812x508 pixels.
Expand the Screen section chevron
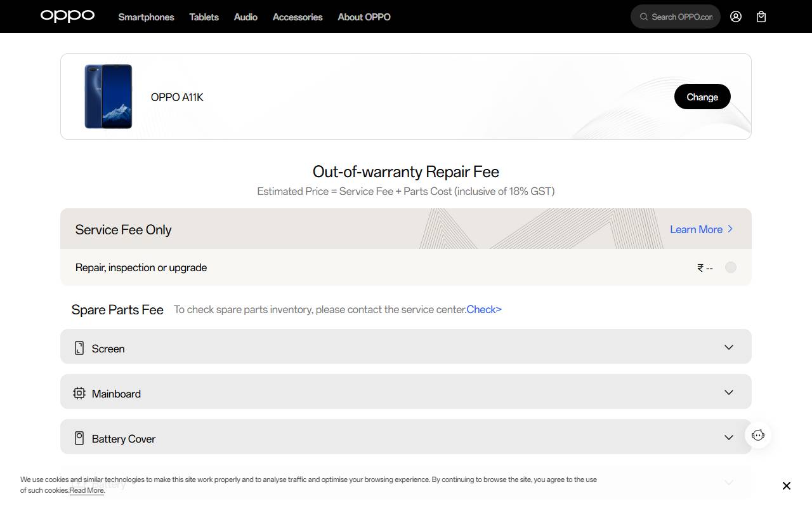click(729, 347)
